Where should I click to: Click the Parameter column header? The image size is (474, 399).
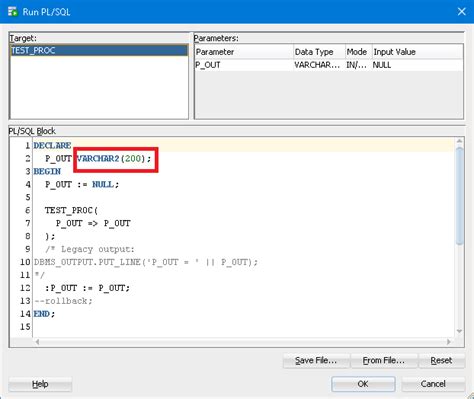(244, 52)
